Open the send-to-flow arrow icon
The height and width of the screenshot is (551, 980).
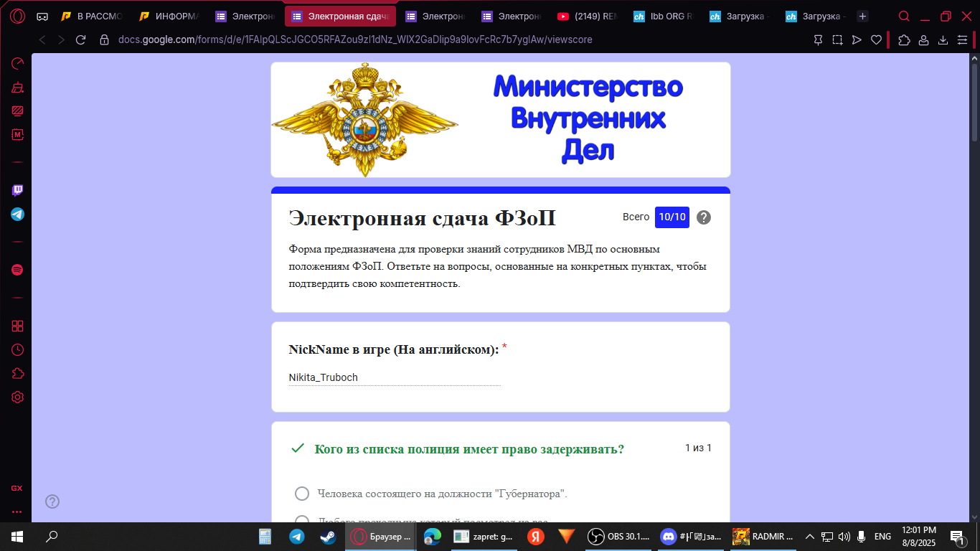[x=857, y=40]
